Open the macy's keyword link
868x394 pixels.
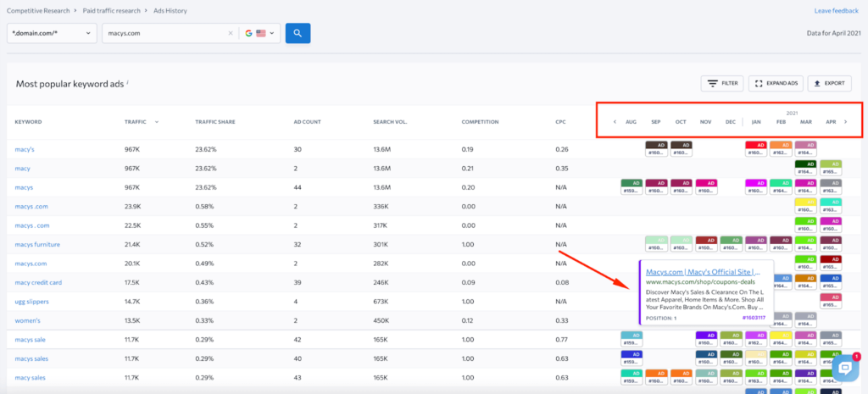pos(25,149)
